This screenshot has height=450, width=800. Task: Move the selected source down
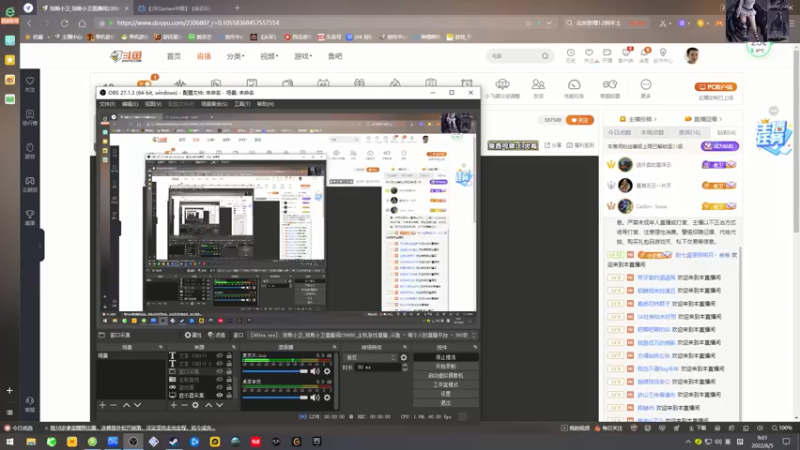tap(219, 405)
